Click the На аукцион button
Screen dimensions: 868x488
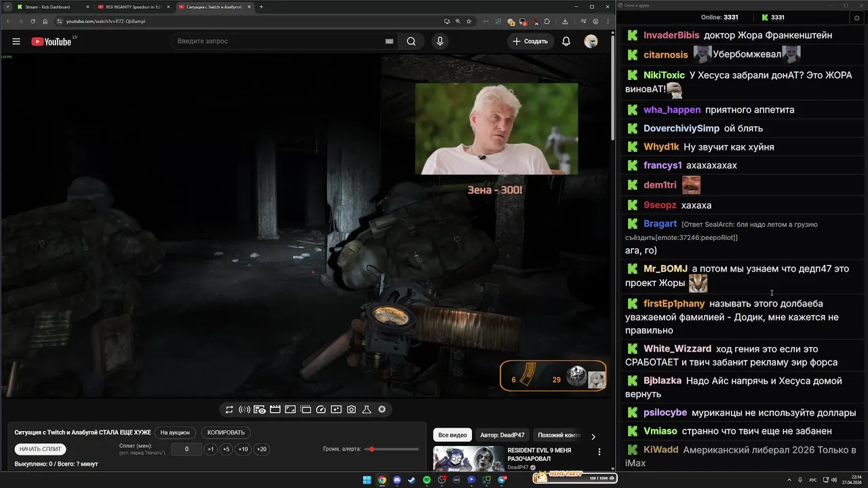click(x=175, y=432)
